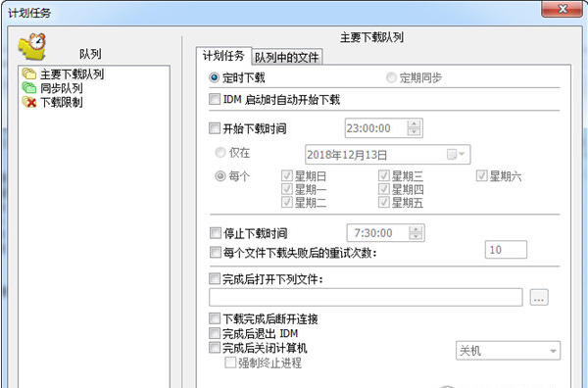This screenshot has height=388, width=588.
Task: Tick the 完成后打开下列文件 checkbox
Action: coord(215,279)
